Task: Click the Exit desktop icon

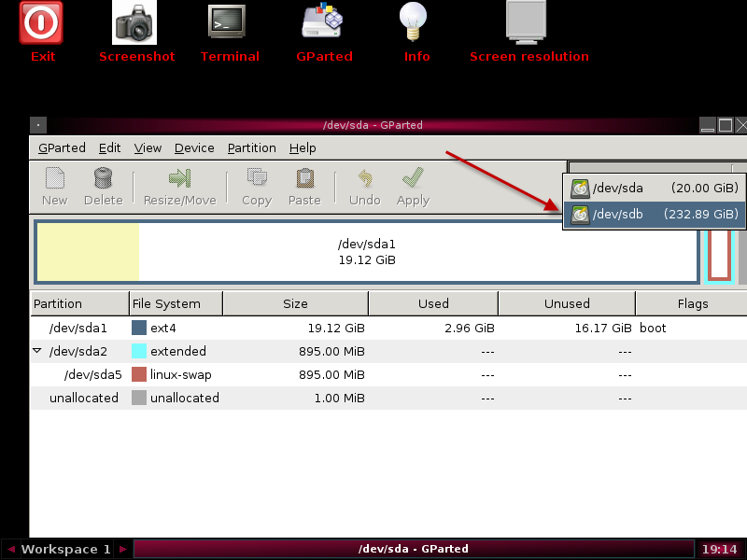Action: tap(41, 22)
